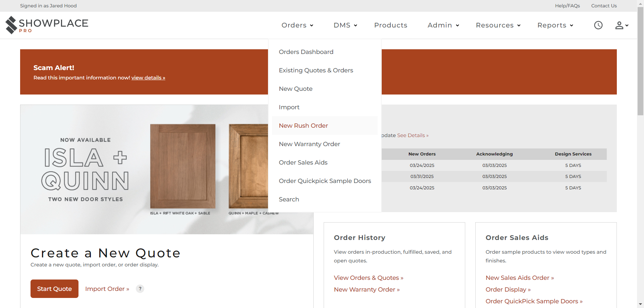
Task: Select New Rush Order menu item
Action: (x=325, y=125)
